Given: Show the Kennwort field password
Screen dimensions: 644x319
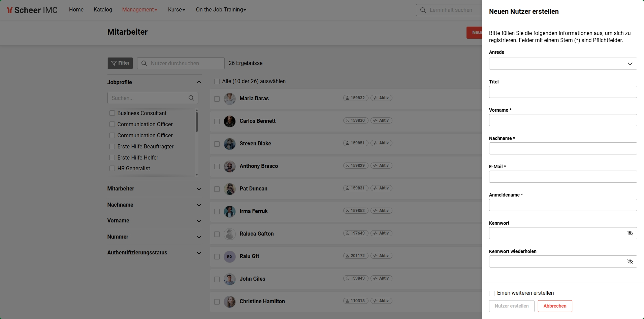Looking at the screenshot, I should click(x=630, y=233).
